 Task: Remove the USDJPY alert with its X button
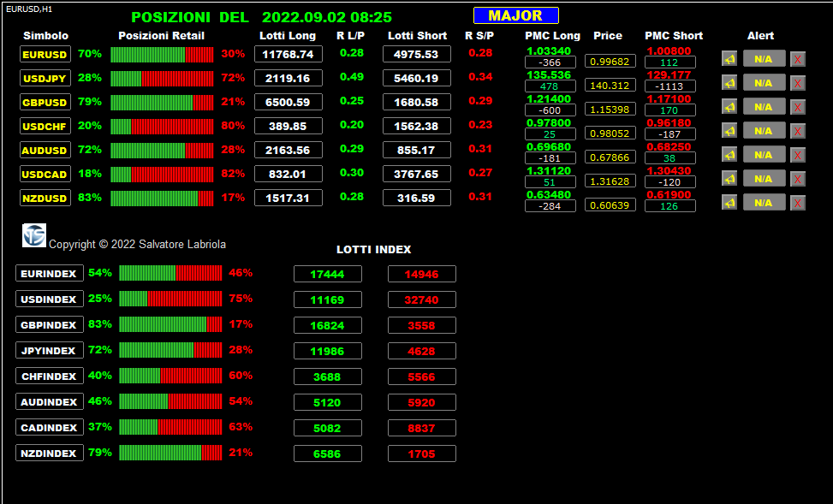tap(797, 83)
